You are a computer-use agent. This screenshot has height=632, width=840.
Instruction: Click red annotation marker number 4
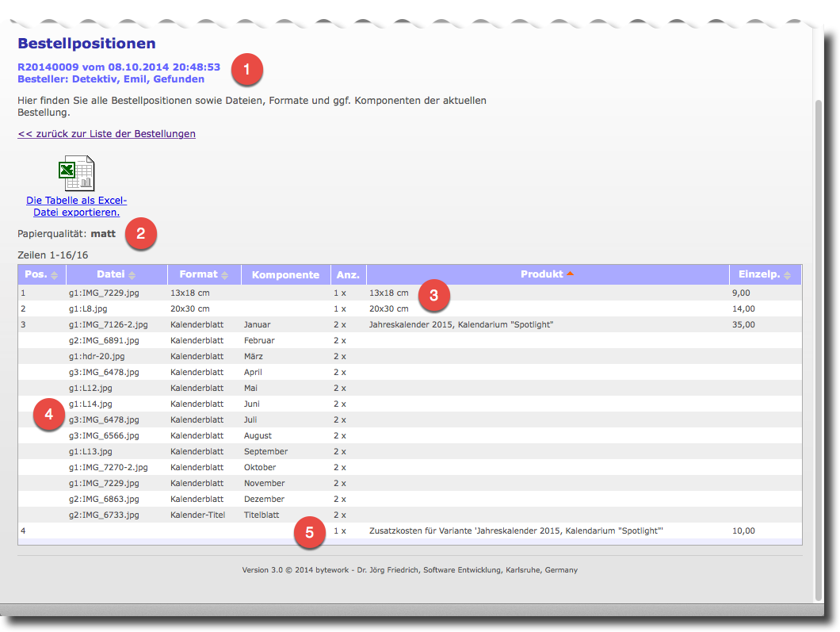49,415
